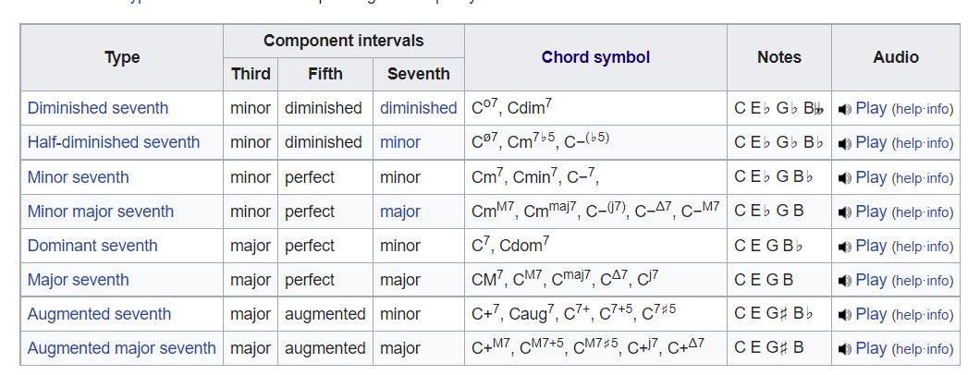Click the speaker icon in Diminished seventh row
Viewport: 980px width, 375px height.
[x=844, y=109]
